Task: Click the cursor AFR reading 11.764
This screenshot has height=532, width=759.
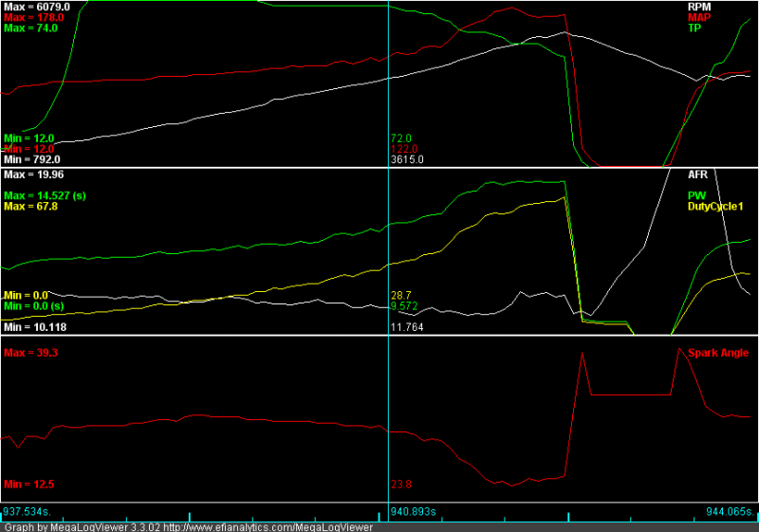Action: (x=407, y=327)
